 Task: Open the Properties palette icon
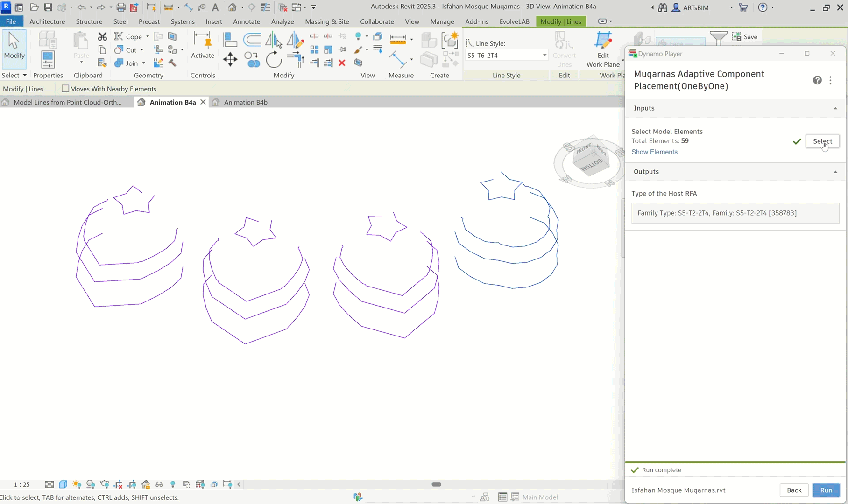[48, 60]
